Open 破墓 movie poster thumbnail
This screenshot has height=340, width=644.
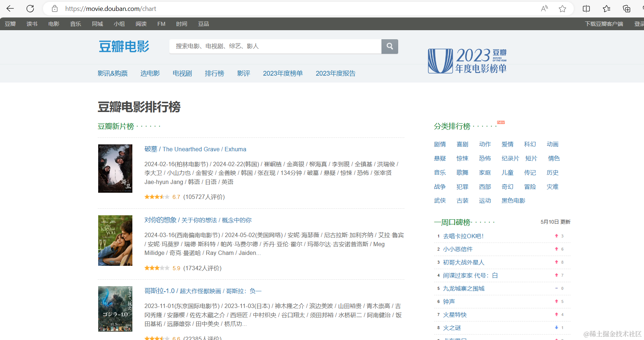pyautogui.click(x=115, y=168)
